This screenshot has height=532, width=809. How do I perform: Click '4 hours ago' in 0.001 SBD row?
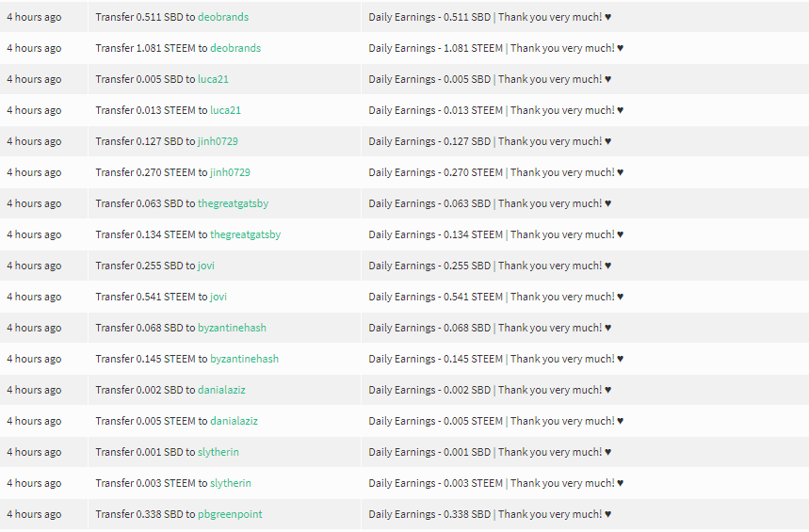(34, 452)
